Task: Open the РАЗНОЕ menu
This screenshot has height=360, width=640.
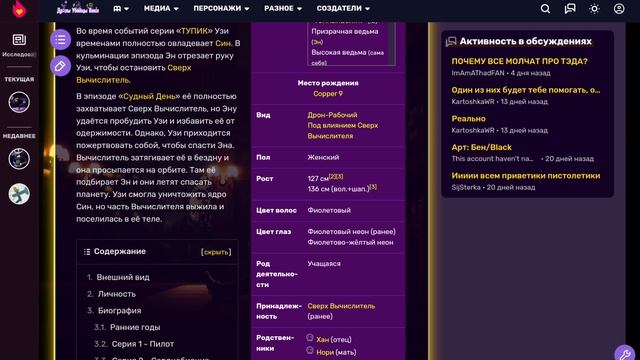Action: point(282,9)
